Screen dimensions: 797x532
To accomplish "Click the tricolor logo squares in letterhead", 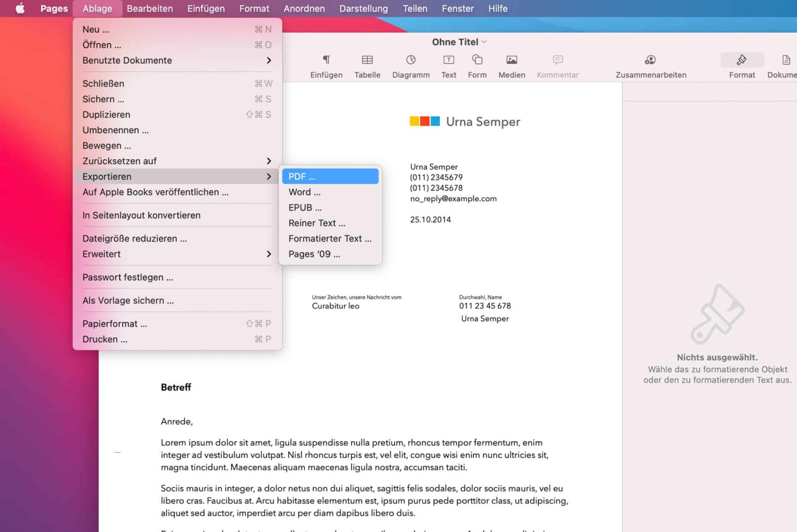I will click(424, 121).
